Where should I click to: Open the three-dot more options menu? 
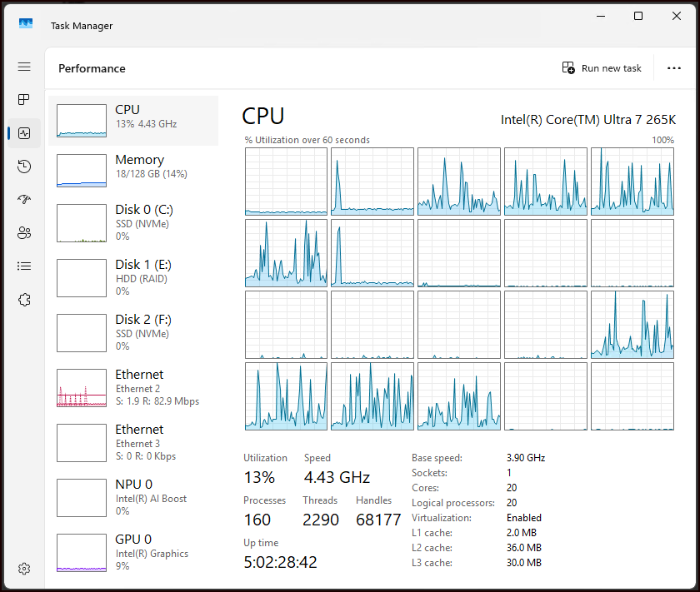674,68
